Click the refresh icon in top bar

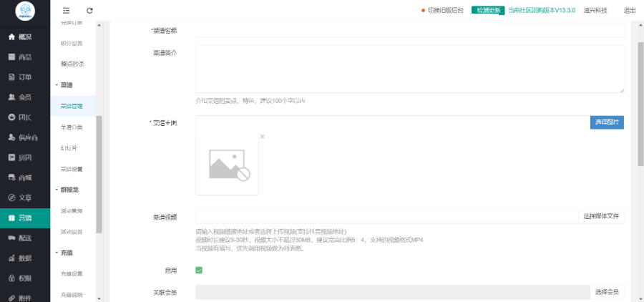click(89, 11)
